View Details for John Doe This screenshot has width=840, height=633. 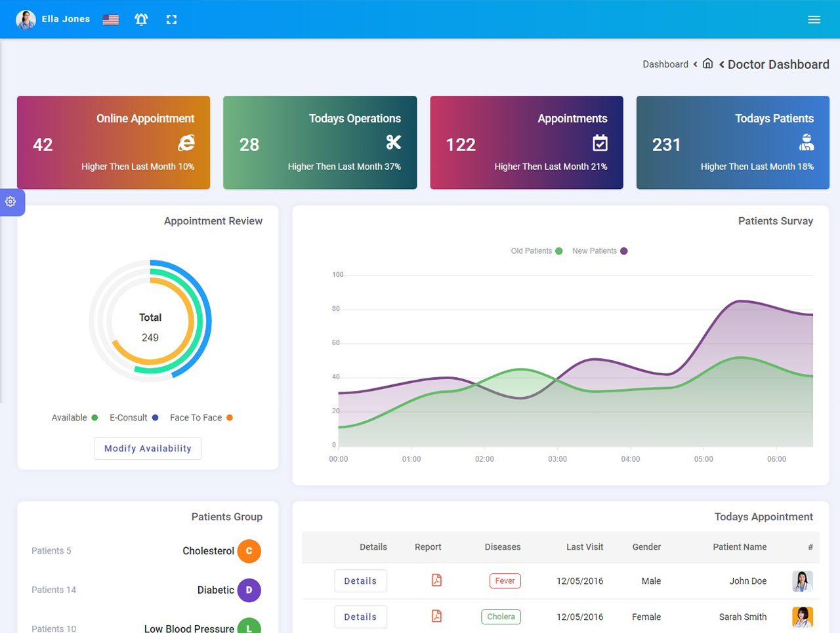(x=360, y=581)
